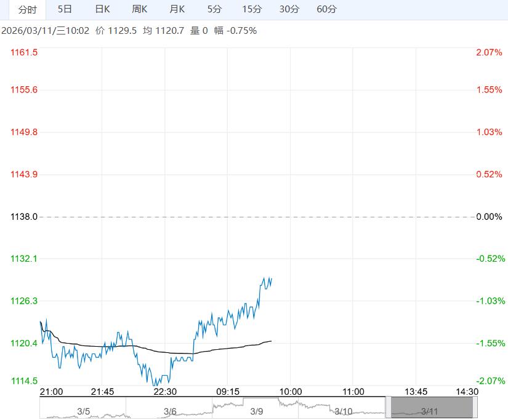Click the right handle of date range slider
508x420 pixels.
click(475, 408)
